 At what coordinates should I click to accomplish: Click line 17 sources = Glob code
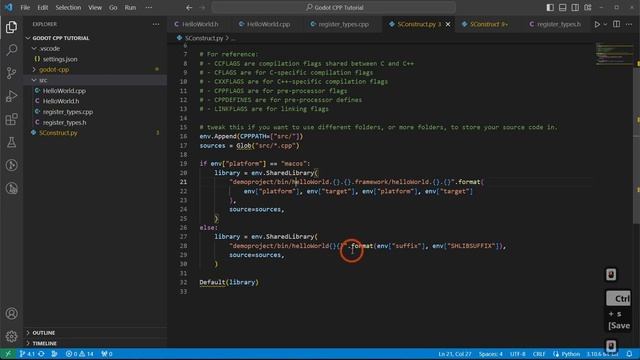[x=249, y=146]
